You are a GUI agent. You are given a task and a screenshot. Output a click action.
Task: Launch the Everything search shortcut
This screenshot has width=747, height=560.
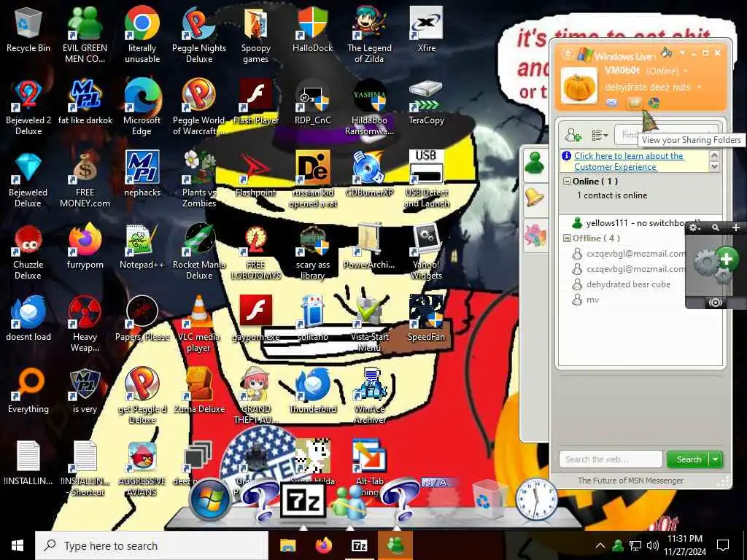coord(28,391)
